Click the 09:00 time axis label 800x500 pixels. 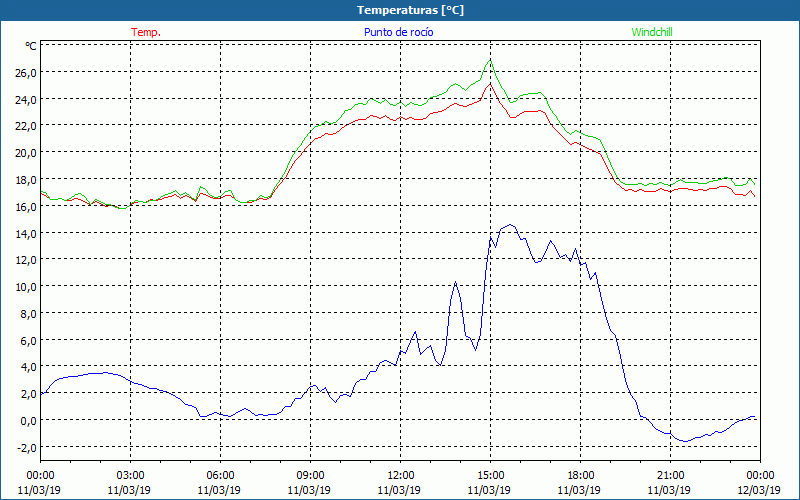click(x=310, y=476)
